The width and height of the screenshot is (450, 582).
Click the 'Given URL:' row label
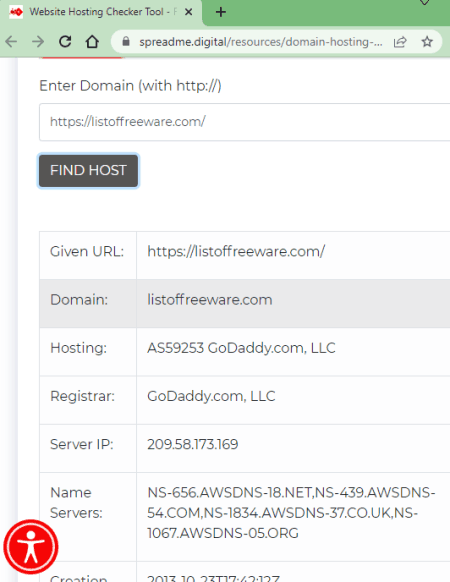tap(87, 251)
